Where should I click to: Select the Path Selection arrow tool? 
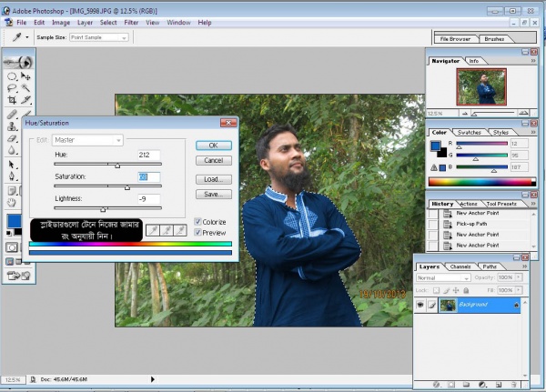point(12,165)
